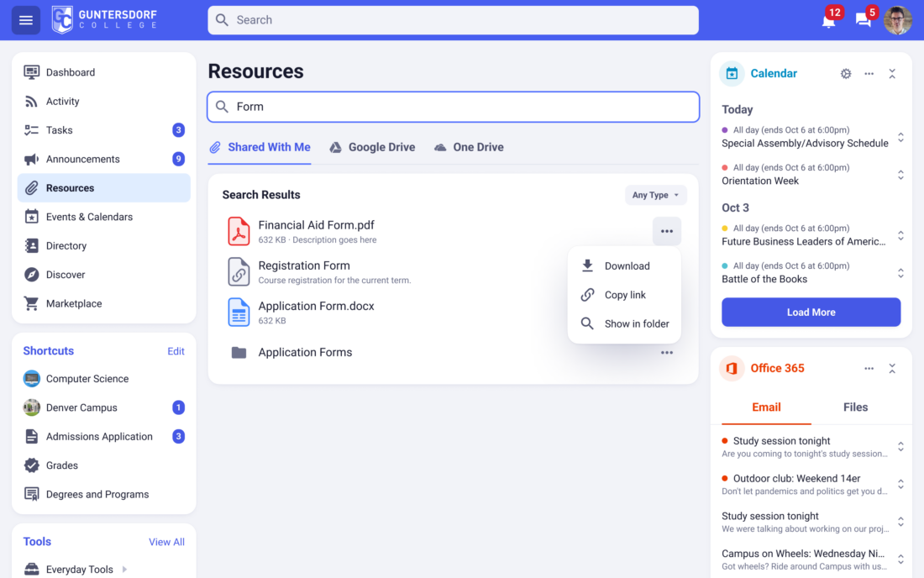Click the Load More button
This screenshot has width=924, height=578.
click(x=811, y=312)
